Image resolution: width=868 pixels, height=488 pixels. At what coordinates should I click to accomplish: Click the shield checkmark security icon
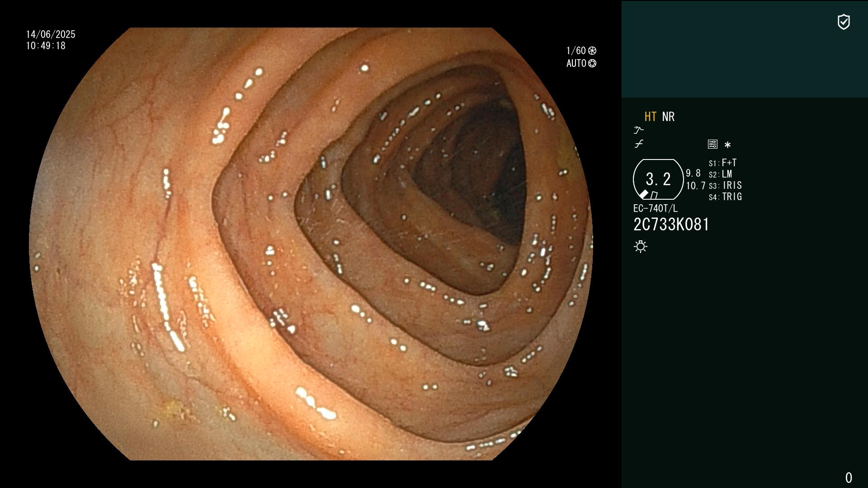844,22
